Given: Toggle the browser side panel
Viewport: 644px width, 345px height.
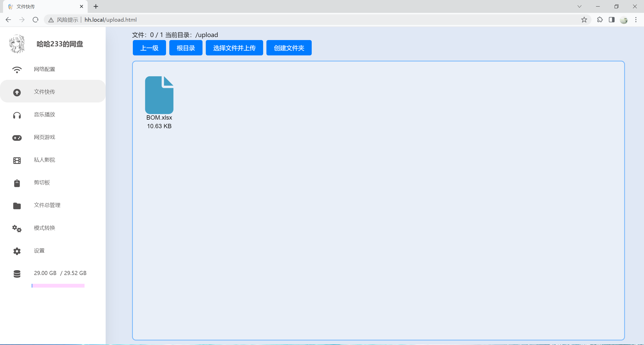Looking at the screenshot, I should click(612, 20).
